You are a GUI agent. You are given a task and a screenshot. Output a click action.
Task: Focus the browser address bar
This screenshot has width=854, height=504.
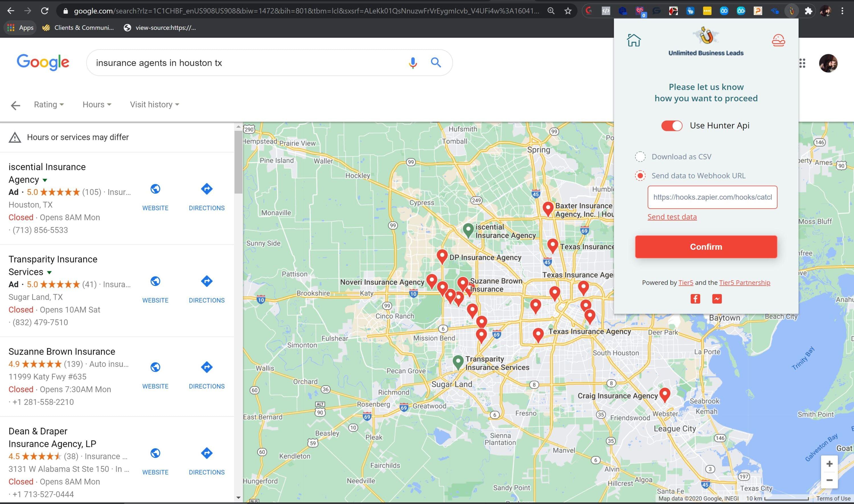point(306,11)
